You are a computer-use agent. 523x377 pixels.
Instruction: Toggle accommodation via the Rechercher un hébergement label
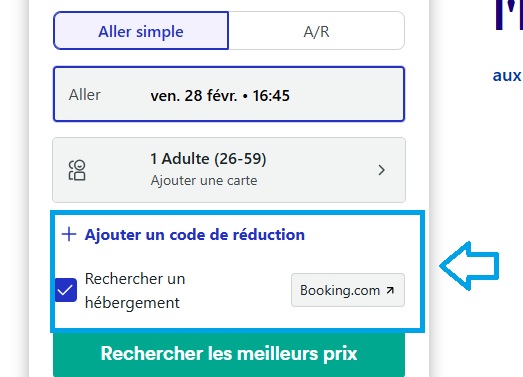pyautogui.click(x=135, y=291)
